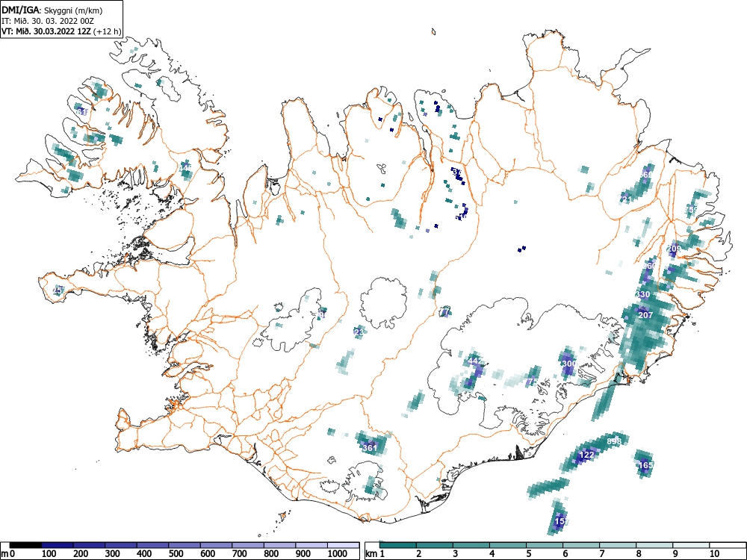This screenshot has width=747, height=560.
Task: Click the '6' tick label on the km scale
Action: pyautogui.click(x=565, y=554)
